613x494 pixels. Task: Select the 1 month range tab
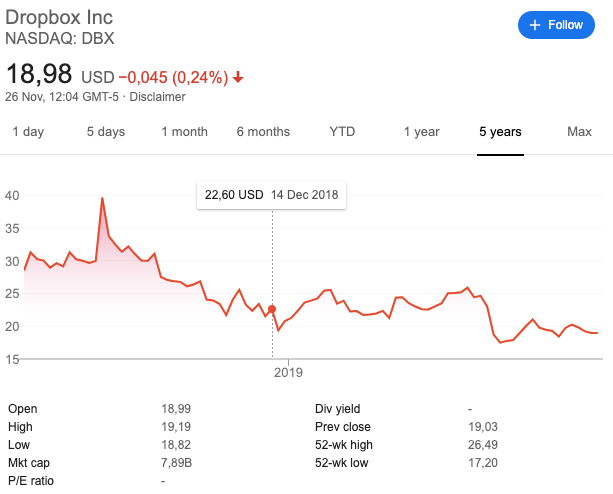185,132
